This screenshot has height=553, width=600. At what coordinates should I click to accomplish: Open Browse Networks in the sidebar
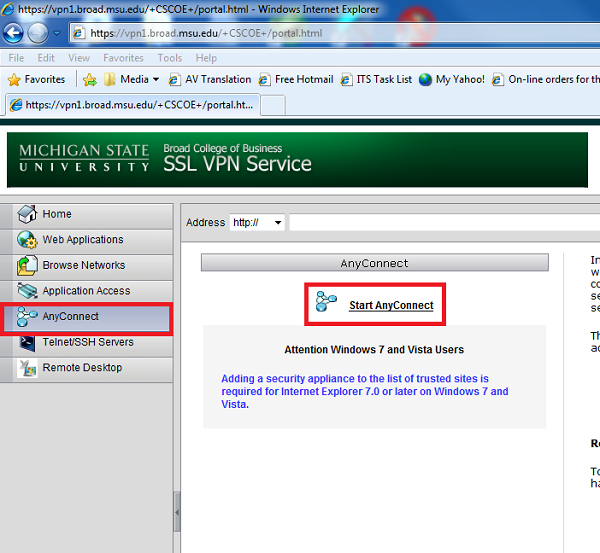86,265
